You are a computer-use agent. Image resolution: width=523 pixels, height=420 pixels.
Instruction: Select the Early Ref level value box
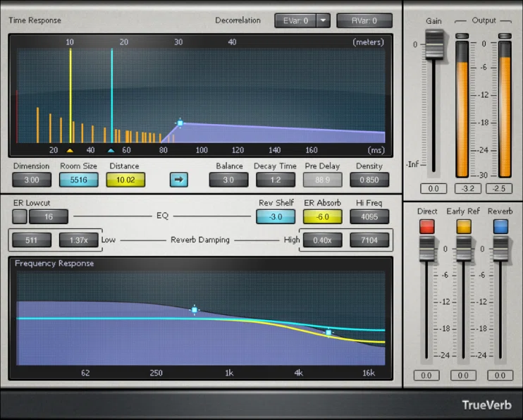(463, 376)
